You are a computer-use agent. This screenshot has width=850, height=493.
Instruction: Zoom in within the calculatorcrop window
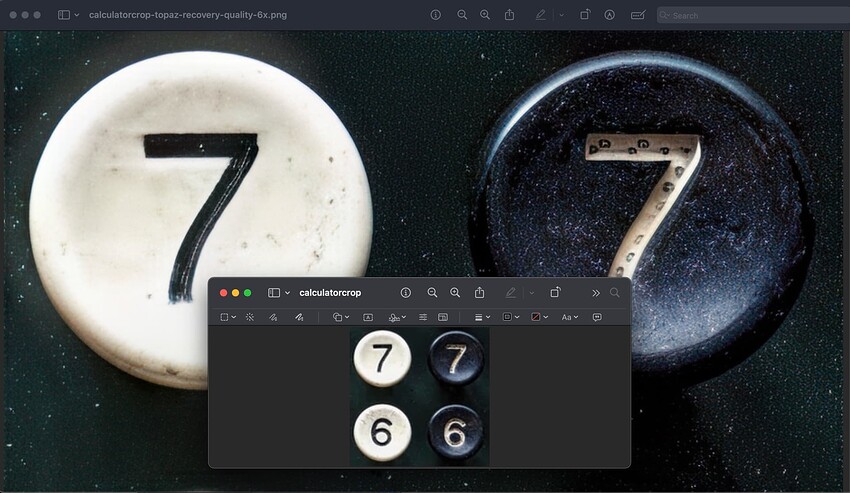coord(455,293)
